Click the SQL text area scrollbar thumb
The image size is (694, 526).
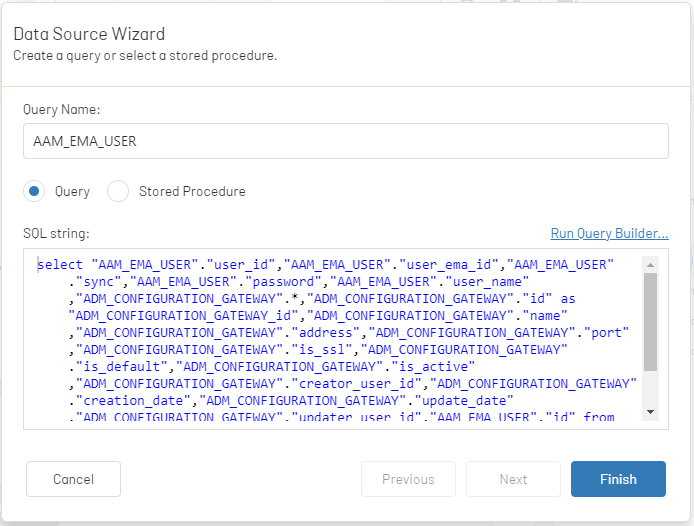pos(650,322)
